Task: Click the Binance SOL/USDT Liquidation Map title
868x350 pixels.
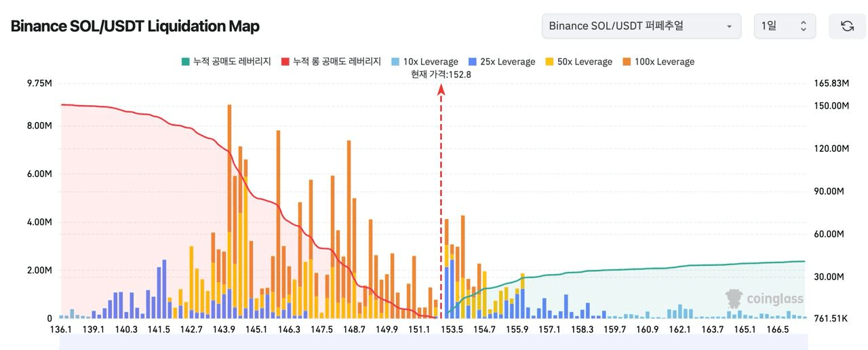Action: pyautogui.click(x=135, y=26)
